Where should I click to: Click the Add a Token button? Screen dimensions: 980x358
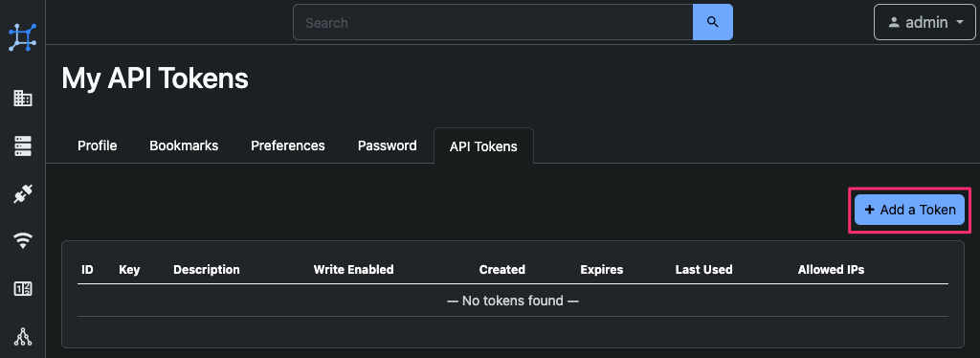coord(909,210)
